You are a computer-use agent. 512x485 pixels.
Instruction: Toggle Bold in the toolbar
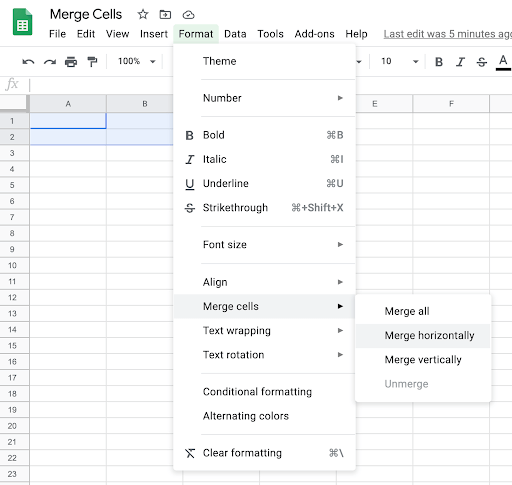point(439,62)
